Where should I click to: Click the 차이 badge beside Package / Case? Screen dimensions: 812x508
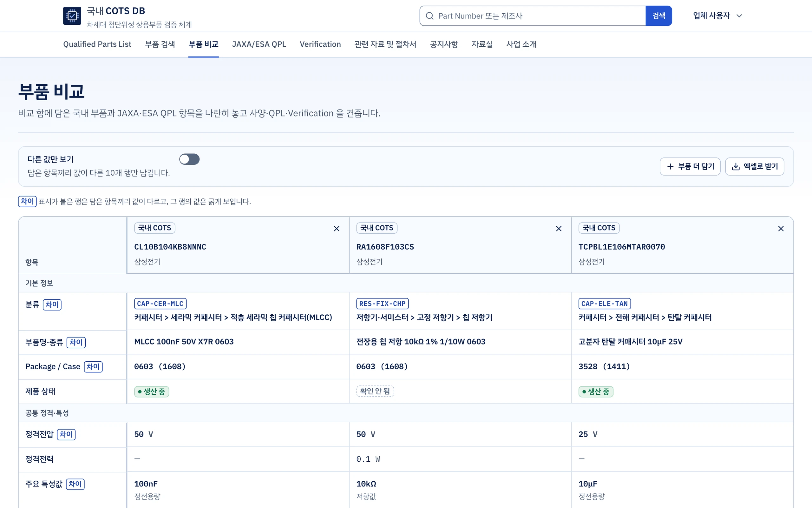tap(93, 366)
